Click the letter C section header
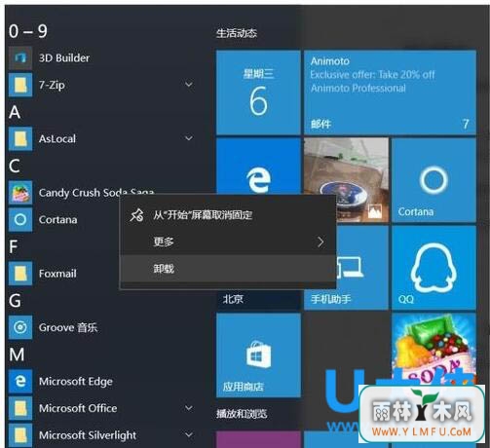The image size is (490, 448). (15, 166)
